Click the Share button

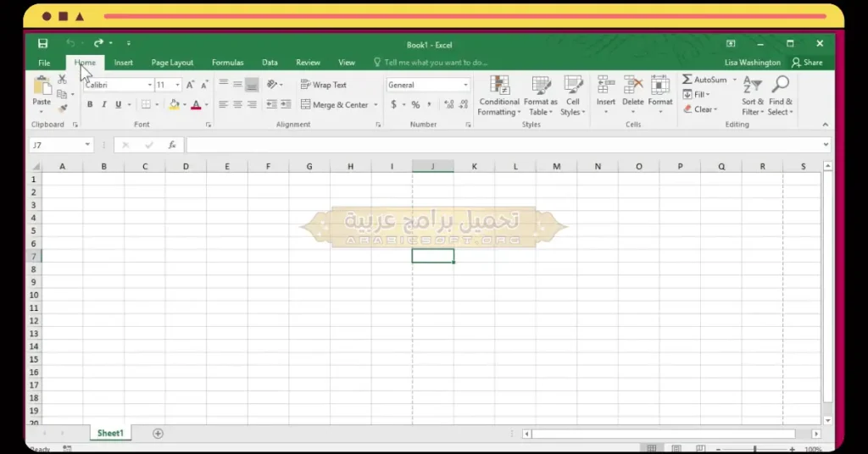(x=807, y=63)
